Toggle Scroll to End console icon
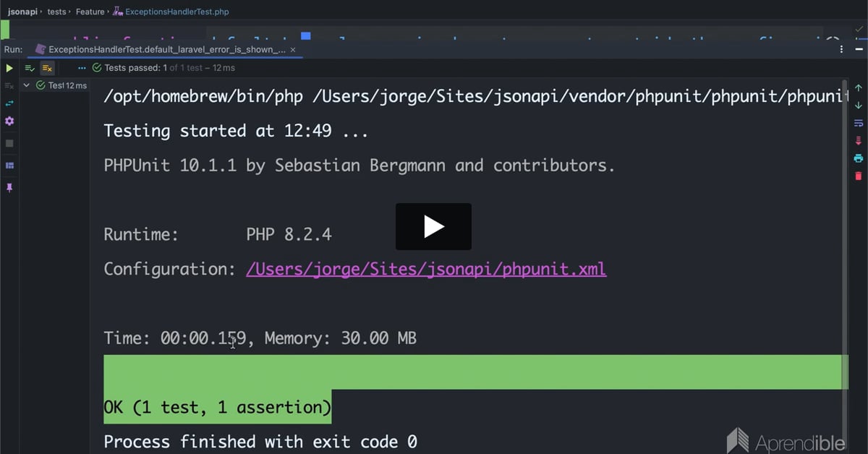 click(x=859, y=140)
